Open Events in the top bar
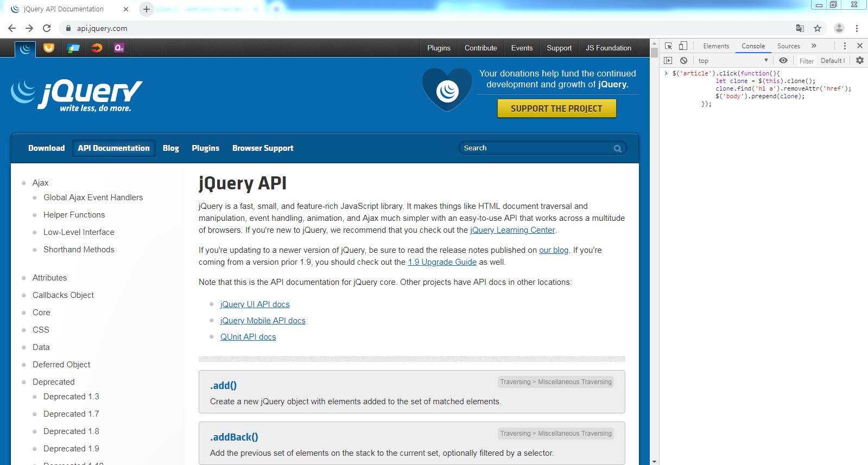 pos(522,48)
